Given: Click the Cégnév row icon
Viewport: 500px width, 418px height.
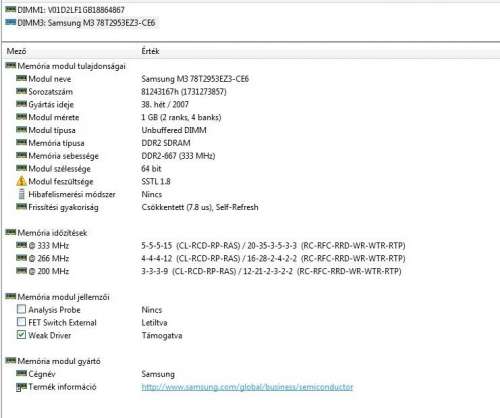Looking at the screenshot, I should tap(21, 374).
